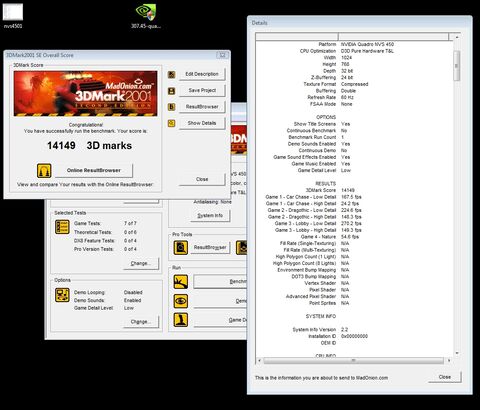
Task: Select the Point Sprites row
Action: pyautogui.click(x=354, y=303)
